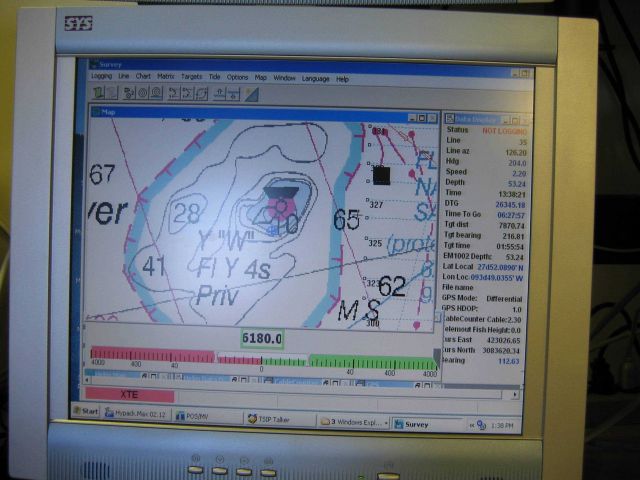Maximize the Map window

pos(422,118)
